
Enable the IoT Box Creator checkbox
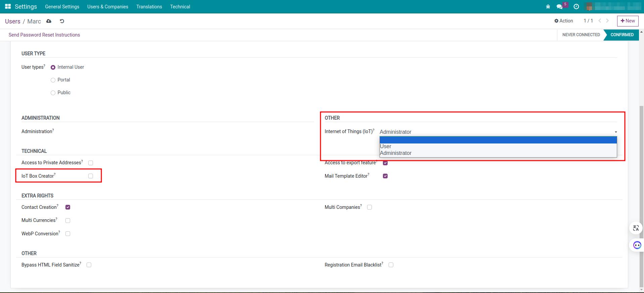click(91, 176)
